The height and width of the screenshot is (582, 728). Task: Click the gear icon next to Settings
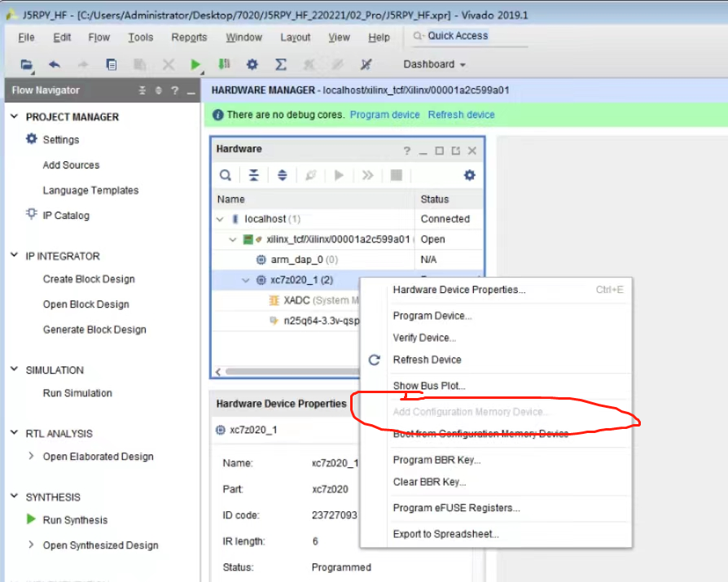click(31, 138)
